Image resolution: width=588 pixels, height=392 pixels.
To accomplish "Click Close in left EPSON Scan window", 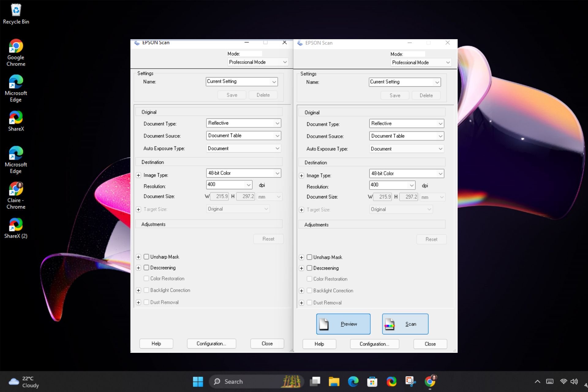I will pos(267,344).
